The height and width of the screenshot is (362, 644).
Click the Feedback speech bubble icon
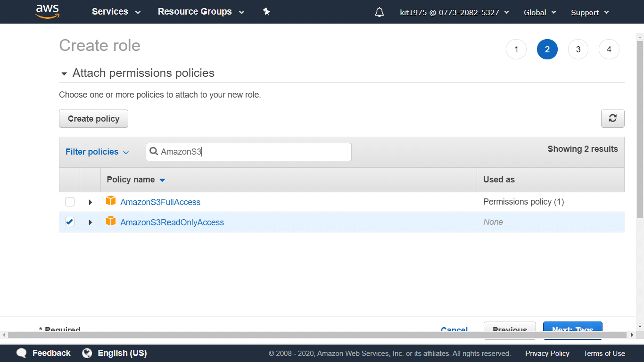pyautogui.click(x=22, y=353)
